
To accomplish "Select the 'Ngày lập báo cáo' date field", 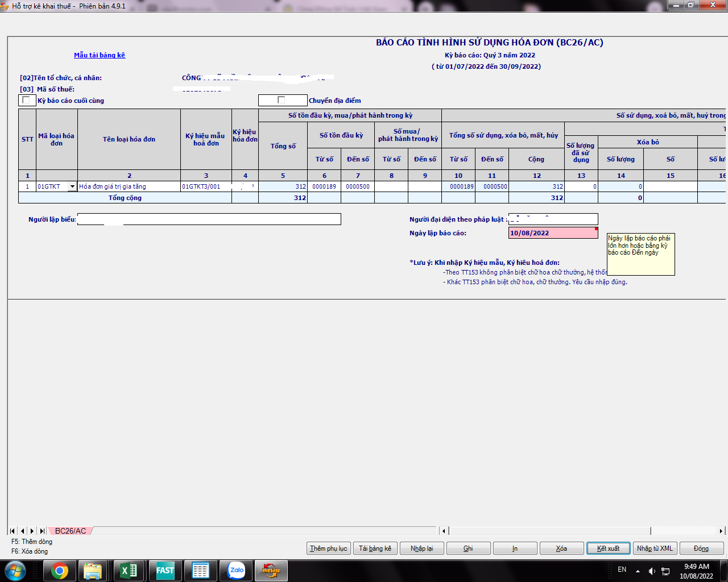I will click(x=551, y=233).
